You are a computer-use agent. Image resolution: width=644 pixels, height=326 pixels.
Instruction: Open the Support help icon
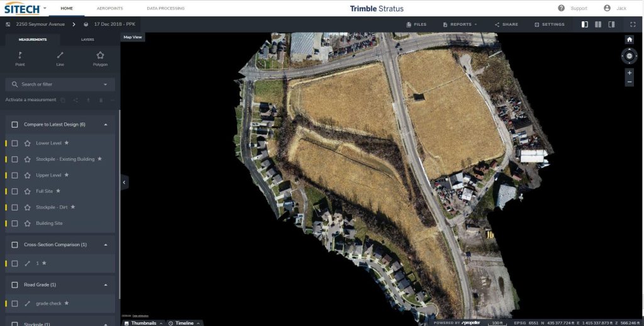tap(562, 8)
